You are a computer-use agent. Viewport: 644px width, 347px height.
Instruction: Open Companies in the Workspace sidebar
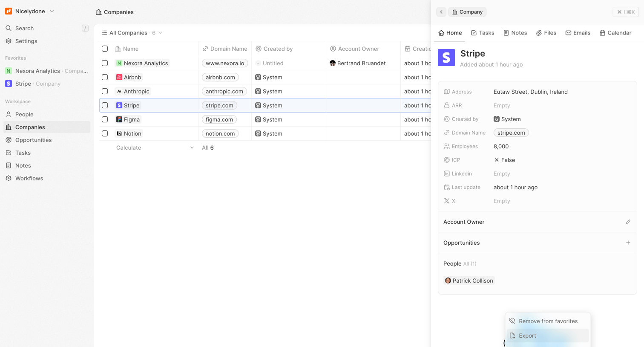[x=47, y=127]
